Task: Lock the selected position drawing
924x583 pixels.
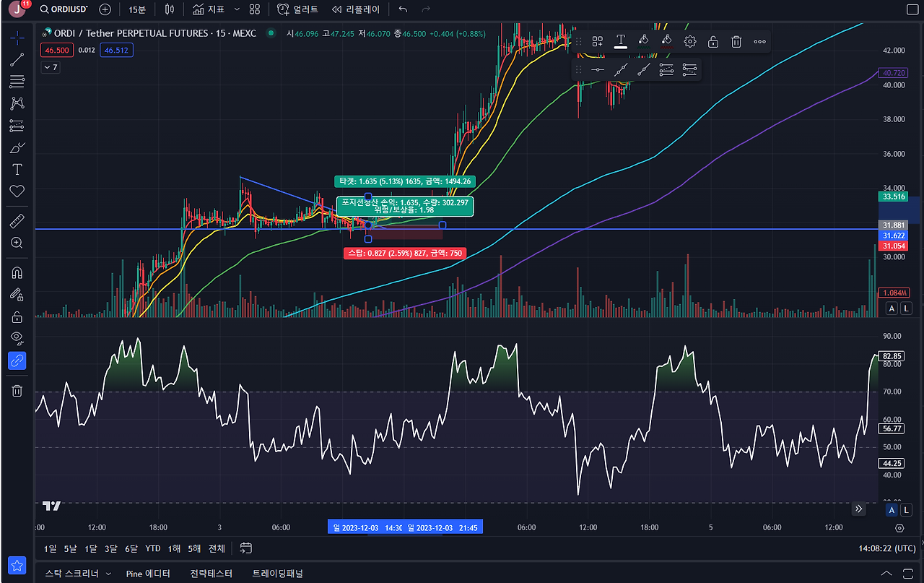Action: pyautogui.click(x=713, y=42)
